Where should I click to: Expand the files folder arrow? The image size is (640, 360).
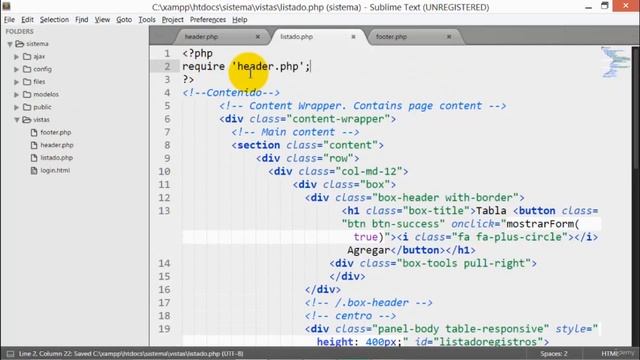(16, 82)
